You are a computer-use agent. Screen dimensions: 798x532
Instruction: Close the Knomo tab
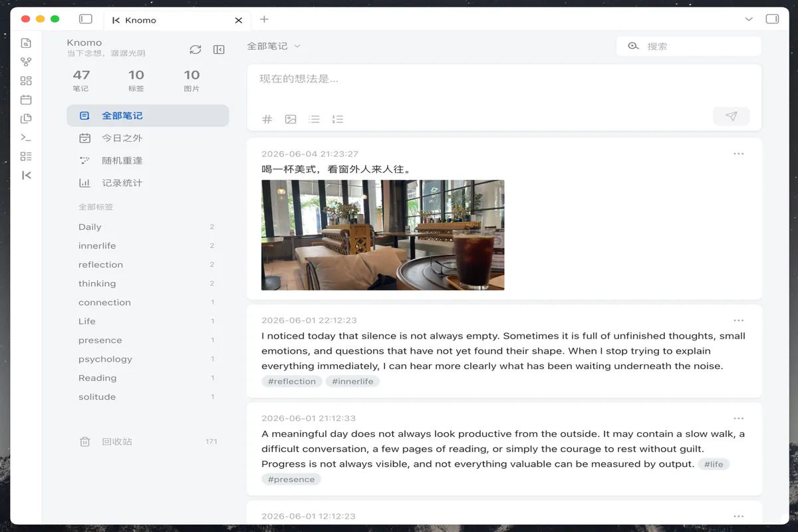click(x=239, y=20)
